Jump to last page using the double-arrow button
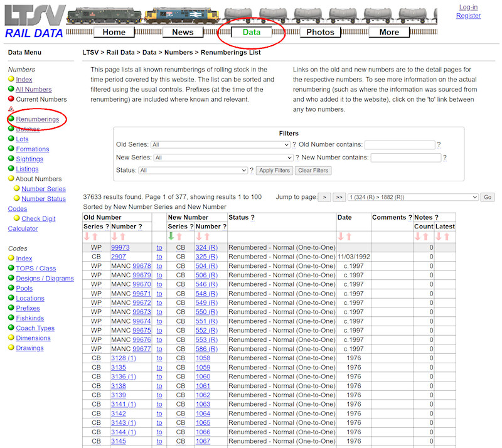 click(339, 196)
